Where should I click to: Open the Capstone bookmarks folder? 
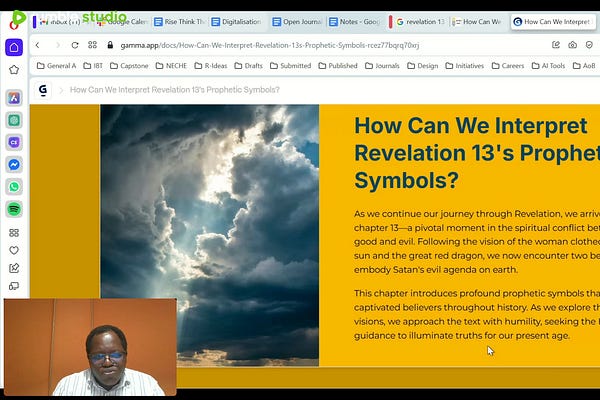pos(129,66)
